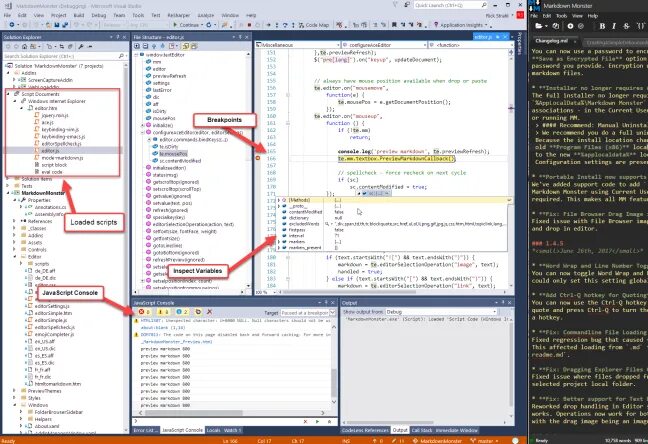648x444 pixels.
Task: Click the restart icon next to Continue
Action: [209, 25]
